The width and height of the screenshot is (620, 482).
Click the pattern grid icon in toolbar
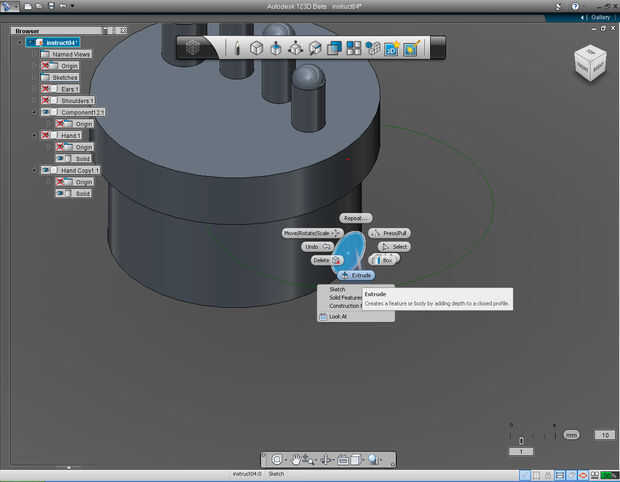(x=353, y=47)
